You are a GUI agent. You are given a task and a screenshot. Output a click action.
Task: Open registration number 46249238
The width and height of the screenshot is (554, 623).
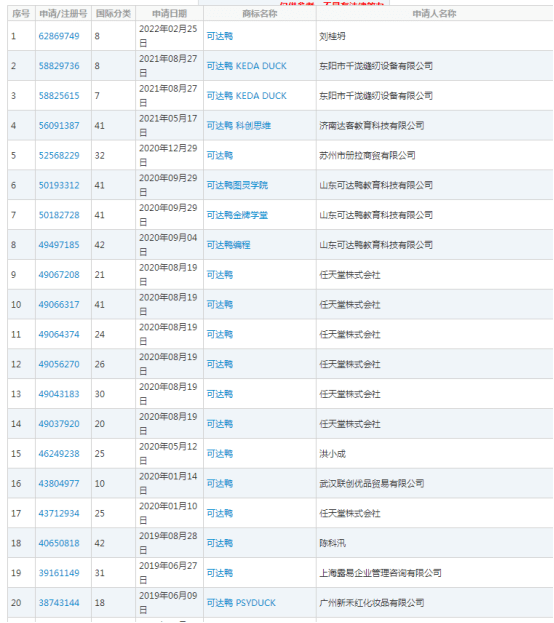point(59,454)
